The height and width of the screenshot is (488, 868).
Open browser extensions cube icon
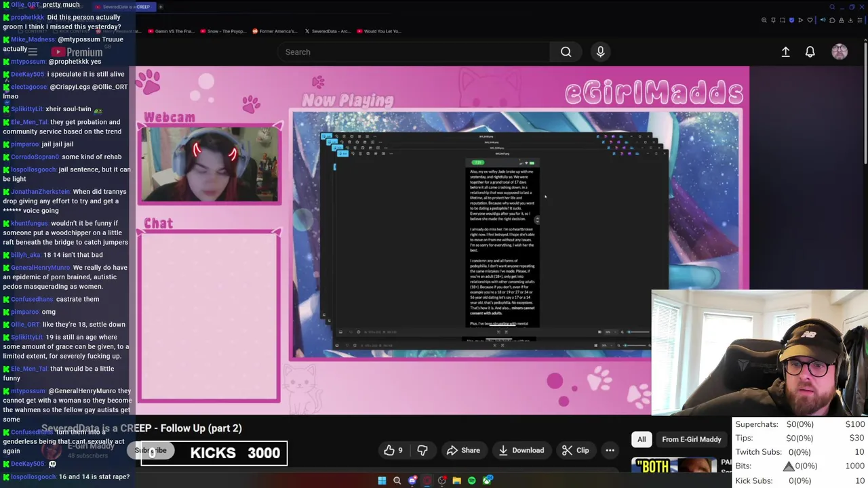[x=832, y=20]
